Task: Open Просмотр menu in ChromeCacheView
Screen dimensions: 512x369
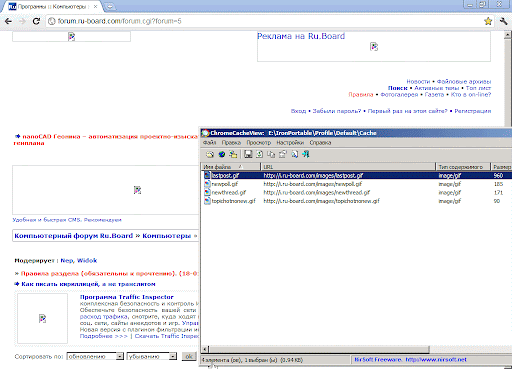Action: click(259, 143)
